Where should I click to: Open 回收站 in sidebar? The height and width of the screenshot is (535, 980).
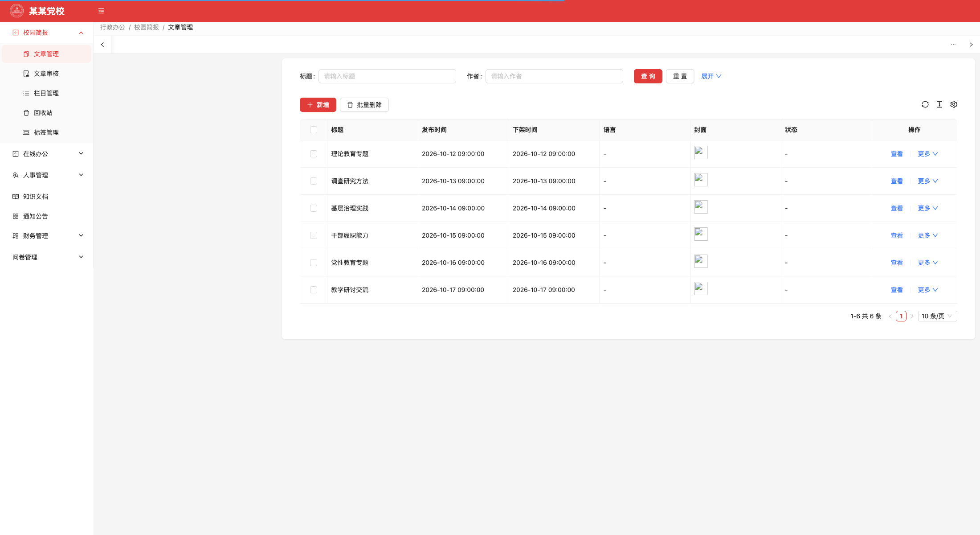(47, 113)
